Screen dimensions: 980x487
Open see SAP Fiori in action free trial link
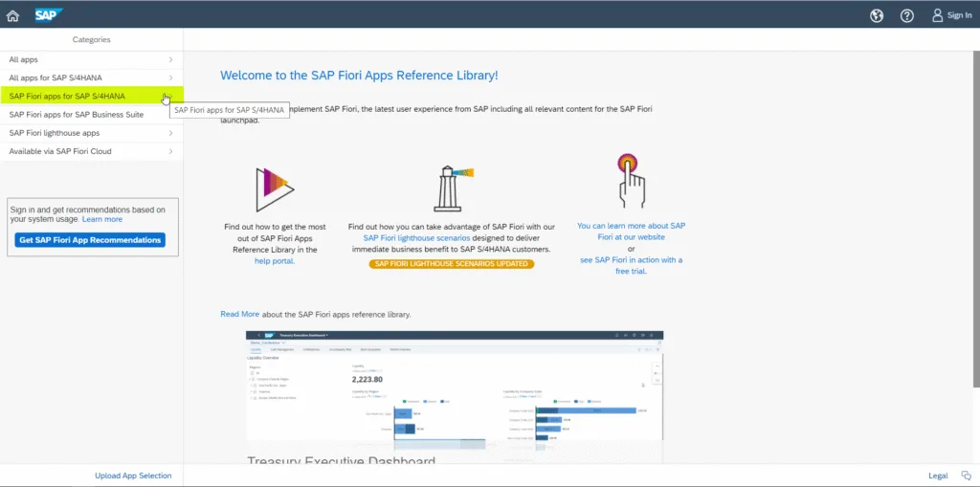(631, 266)
